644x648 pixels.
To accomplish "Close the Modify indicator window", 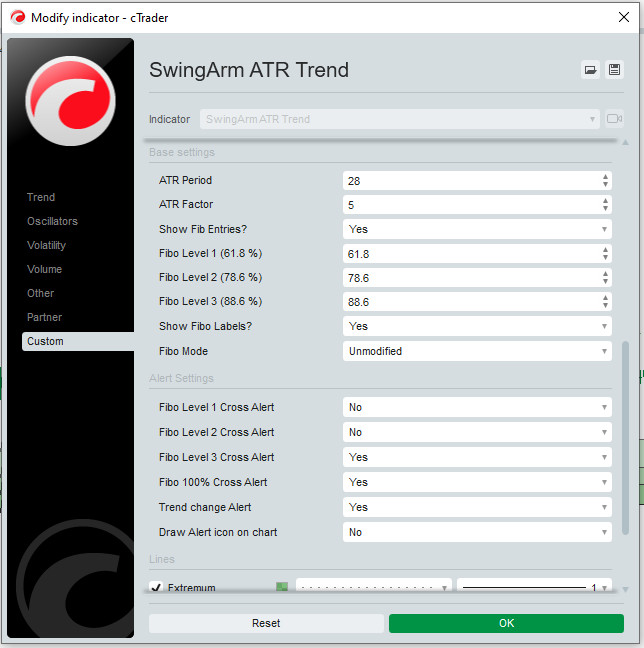I will click(x=624, y=17).
